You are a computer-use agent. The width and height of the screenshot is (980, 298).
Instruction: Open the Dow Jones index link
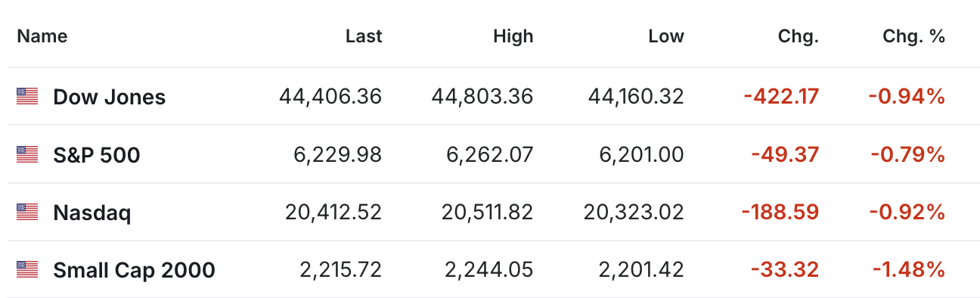[110, 97]
